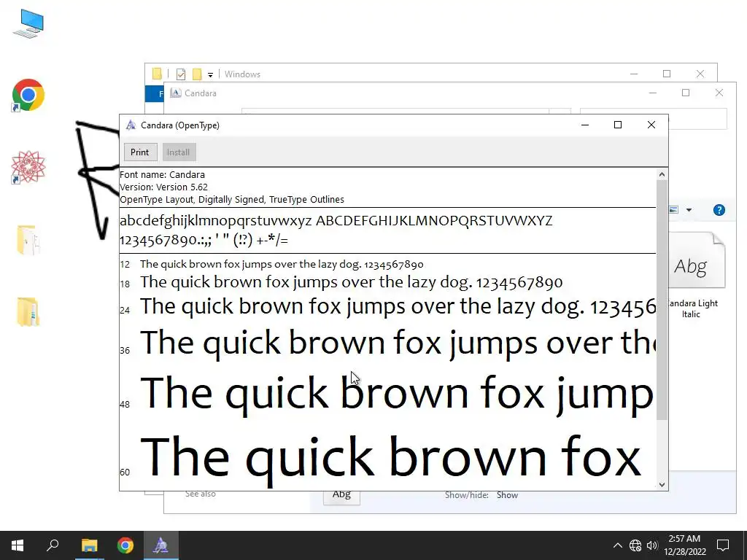Click the font viewer vertical scrollbar thumb
Image resolution: width=747 pixels, height=560 pixels.
(662, 300)
